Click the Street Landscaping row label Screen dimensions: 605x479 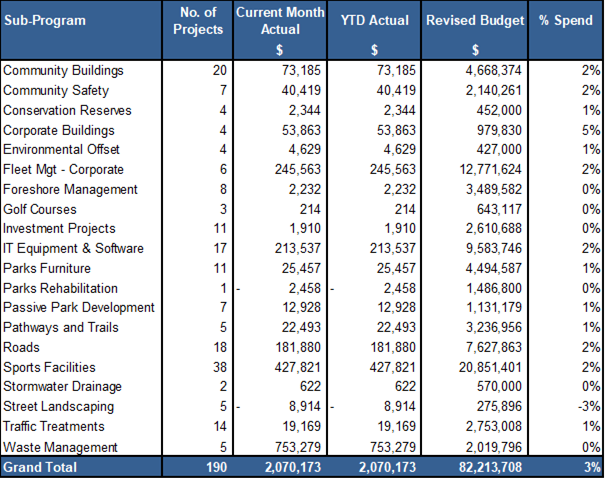58,406
